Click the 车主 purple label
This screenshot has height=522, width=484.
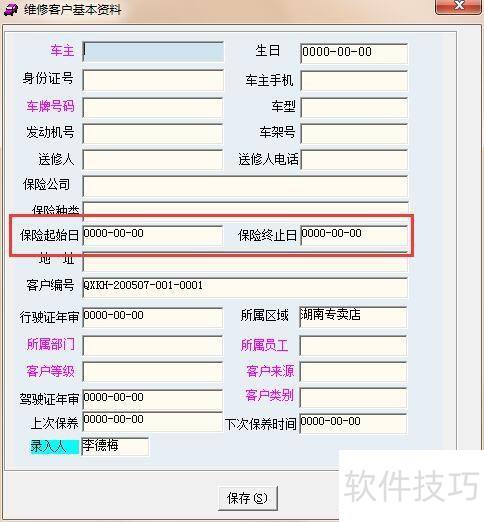[x=62, y=51]
